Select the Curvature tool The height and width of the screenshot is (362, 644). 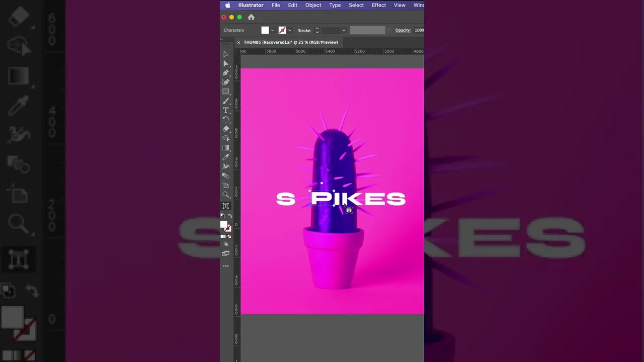pos(226,82)
